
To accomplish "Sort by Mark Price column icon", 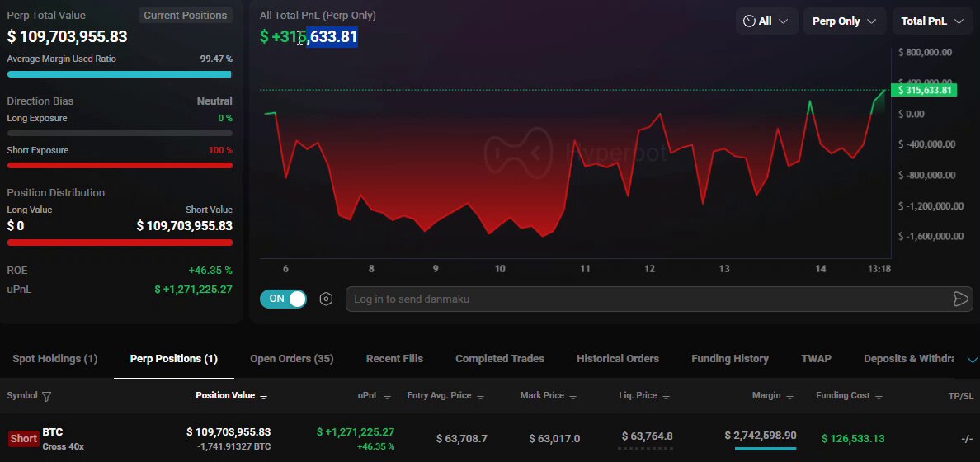I will [573, 396].
